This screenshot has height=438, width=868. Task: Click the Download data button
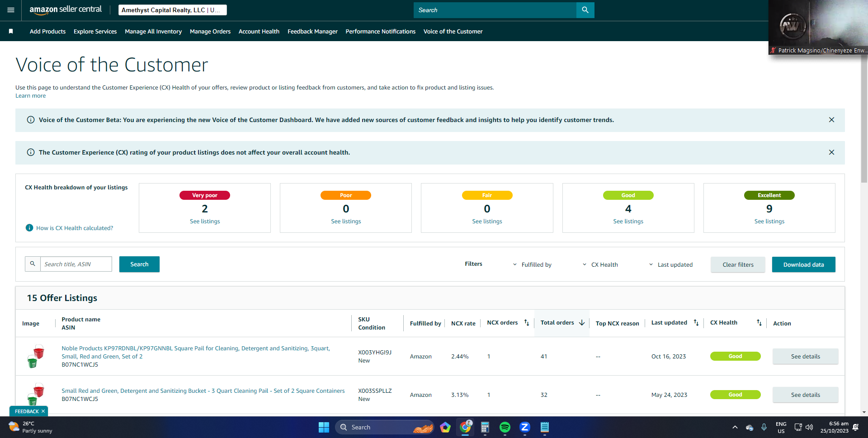803,264
